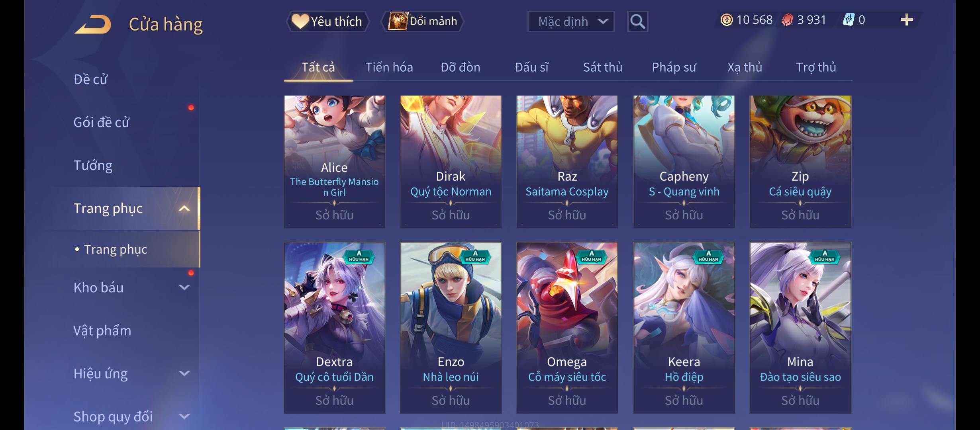Switch to the Sát thủ tab
Screen dimensions: 980x430
pos(602,67)
